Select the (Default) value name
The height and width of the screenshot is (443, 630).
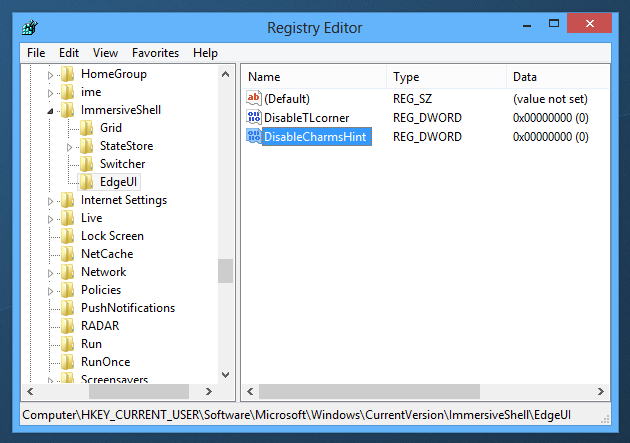[287, 99]
